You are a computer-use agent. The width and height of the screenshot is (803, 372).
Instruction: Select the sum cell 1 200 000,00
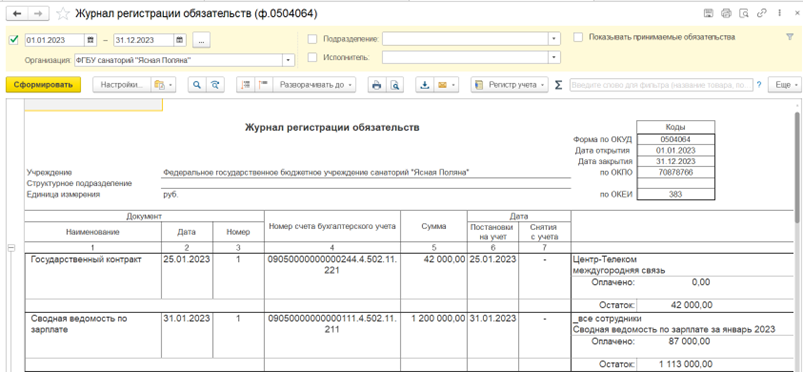pyautogui.click(x=434, y=335)
